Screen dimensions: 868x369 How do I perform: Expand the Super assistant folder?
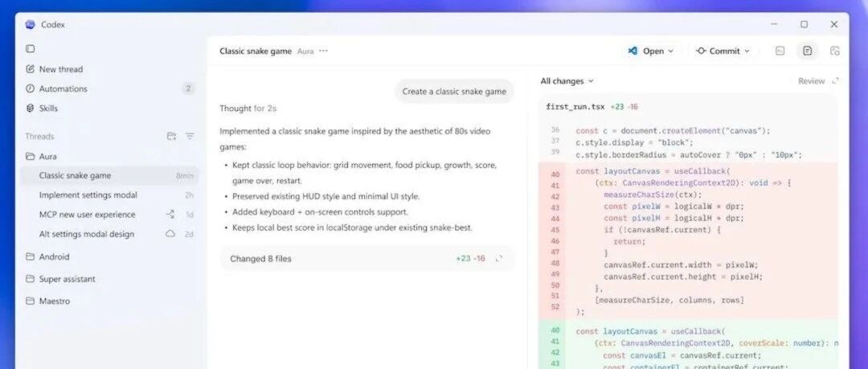60,279
